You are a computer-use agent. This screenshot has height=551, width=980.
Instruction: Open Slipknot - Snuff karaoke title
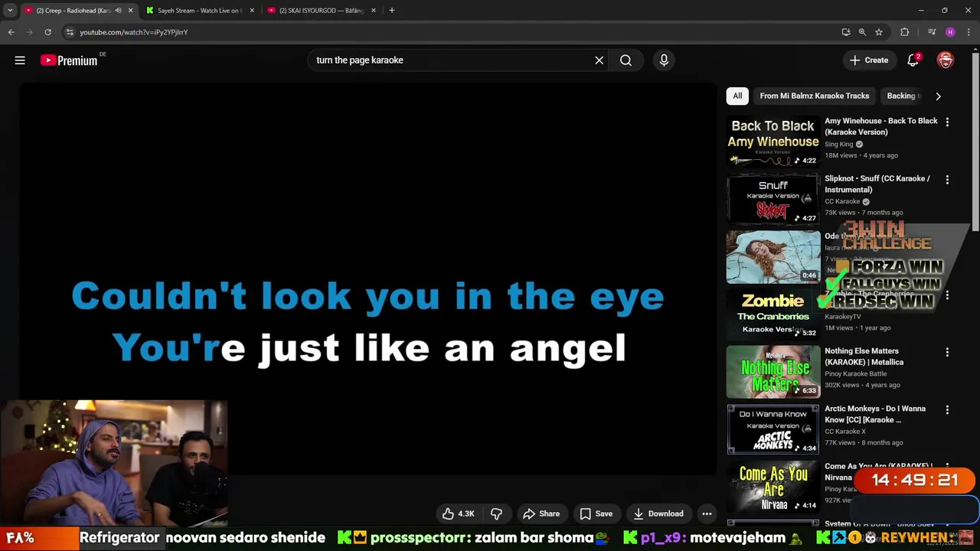click(877, 184)
